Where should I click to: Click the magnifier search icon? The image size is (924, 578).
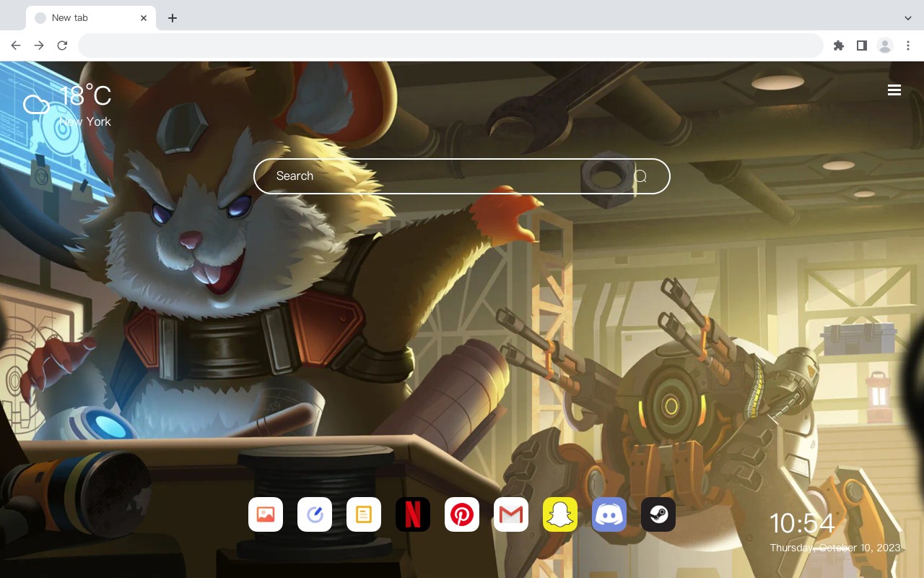pos(640,176)
